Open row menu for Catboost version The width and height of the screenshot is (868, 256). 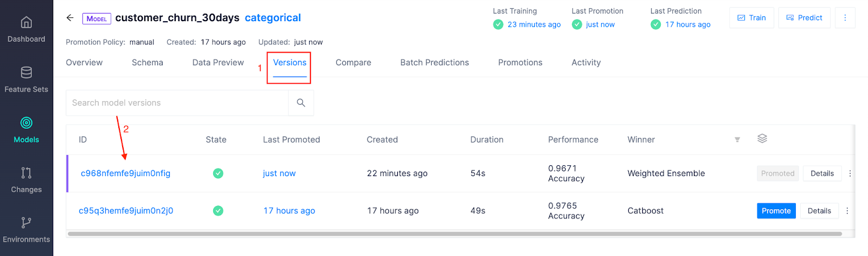point(847,211)
